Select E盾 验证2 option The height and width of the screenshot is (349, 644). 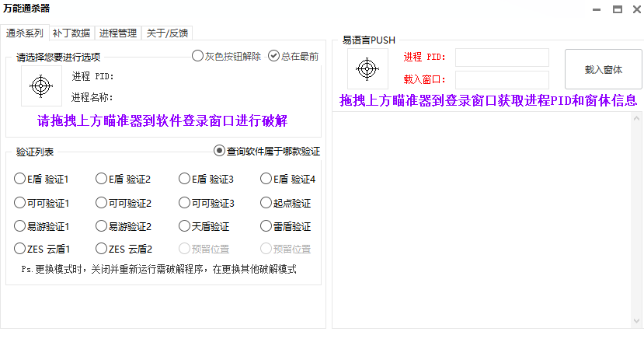pos(124,179)
